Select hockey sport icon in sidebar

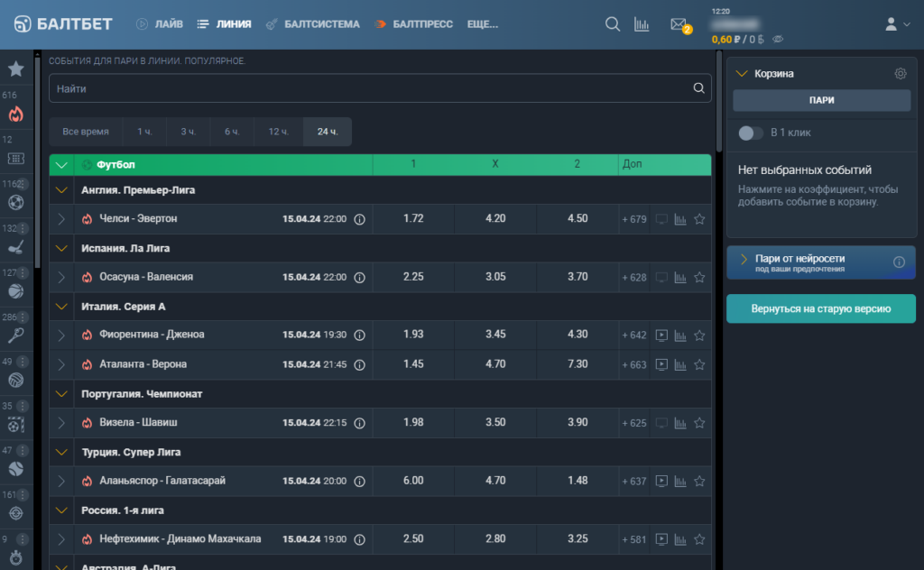click(x=16, y=247)
